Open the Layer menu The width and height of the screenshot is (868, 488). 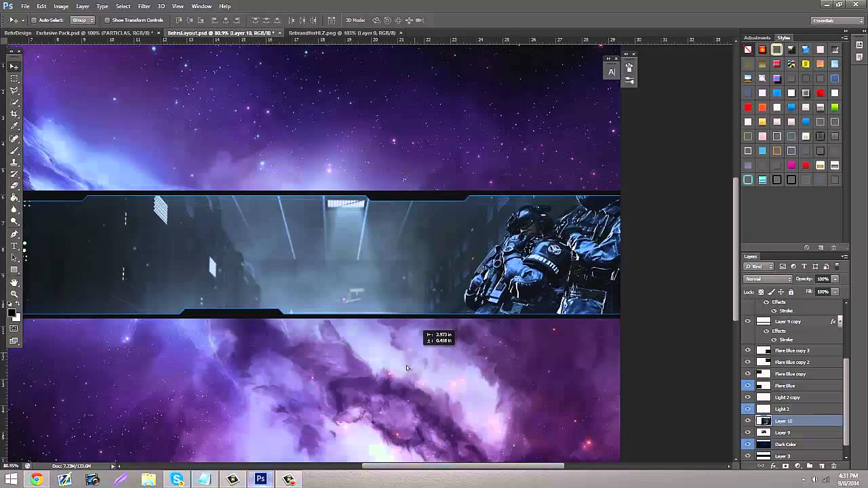click(x=82, y=6)
